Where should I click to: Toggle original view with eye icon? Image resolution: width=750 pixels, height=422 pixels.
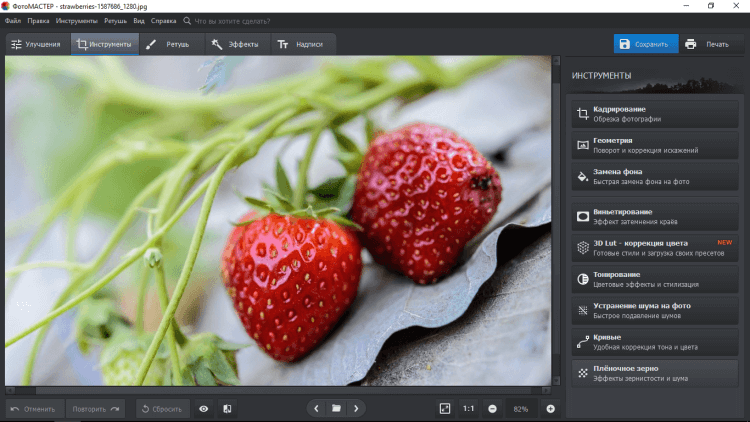pyautogui.click(x=204, y=409)
